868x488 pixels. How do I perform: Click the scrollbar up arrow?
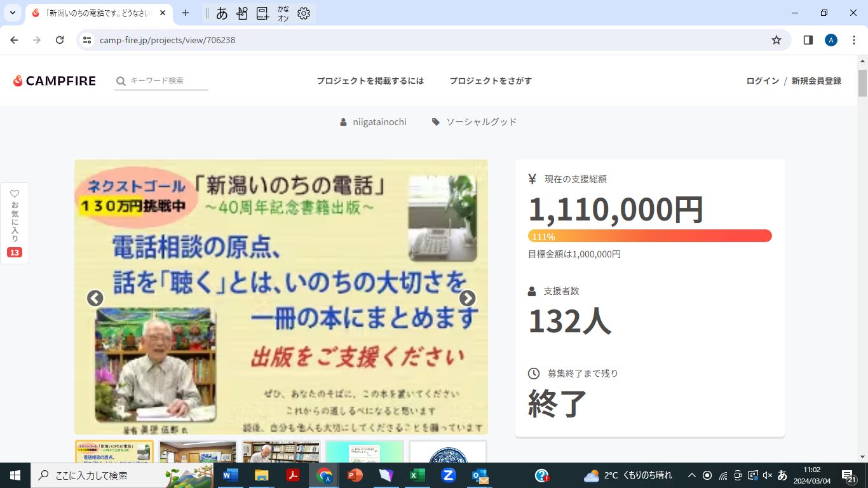tap(862, 60)
